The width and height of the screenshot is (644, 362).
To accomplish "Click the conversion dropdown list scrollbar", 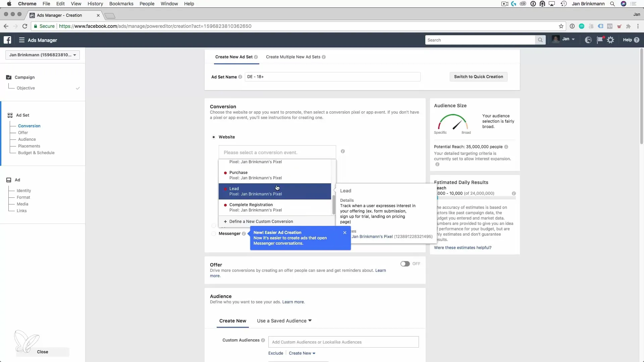I will 334,205.
